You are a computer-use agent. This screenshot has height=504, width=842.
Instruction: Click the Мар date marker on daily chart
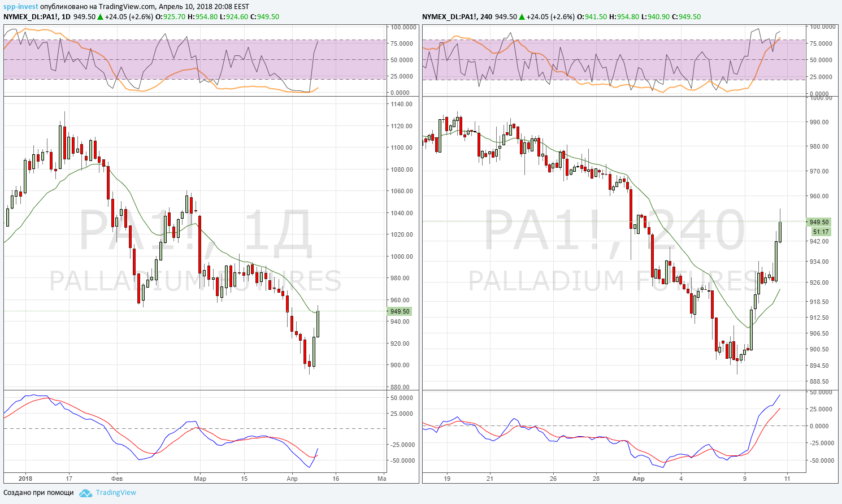click(x=200, y=479)
